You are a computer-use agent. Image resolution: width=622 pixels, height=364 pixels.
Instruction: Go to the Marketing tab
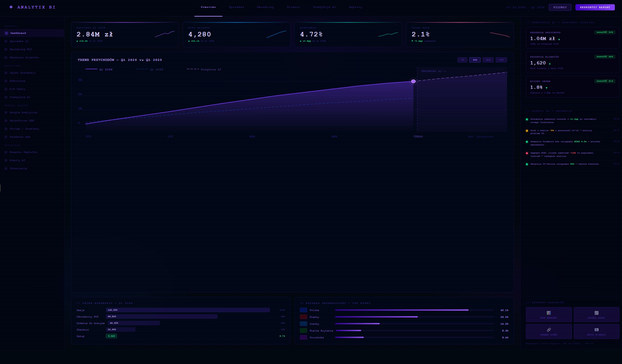click(265, 7)
